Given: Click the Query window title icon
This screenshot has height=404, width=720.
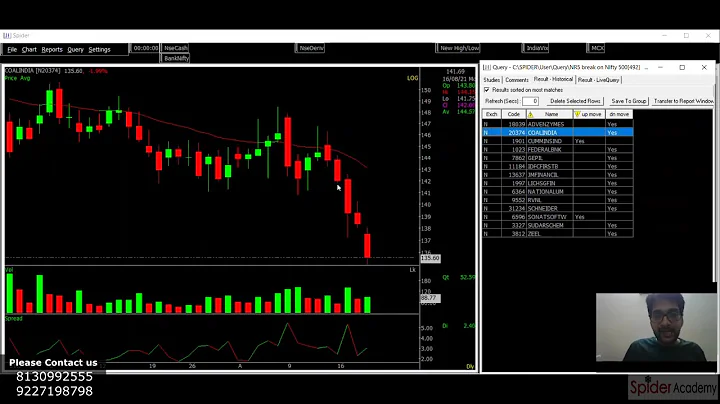Looking at the screenshot, I should (x=487, y=67).
